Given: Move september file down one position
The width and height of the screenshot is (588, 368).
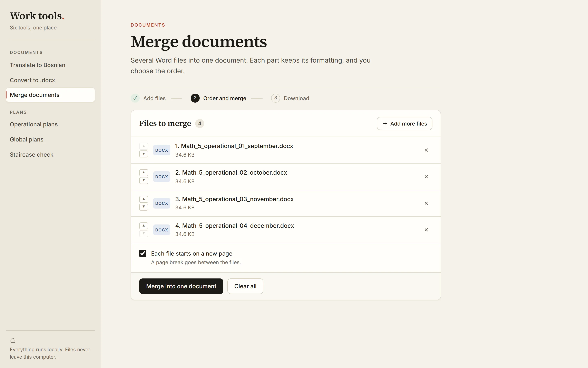Looking at the screenshot, I should pos(144,154).
